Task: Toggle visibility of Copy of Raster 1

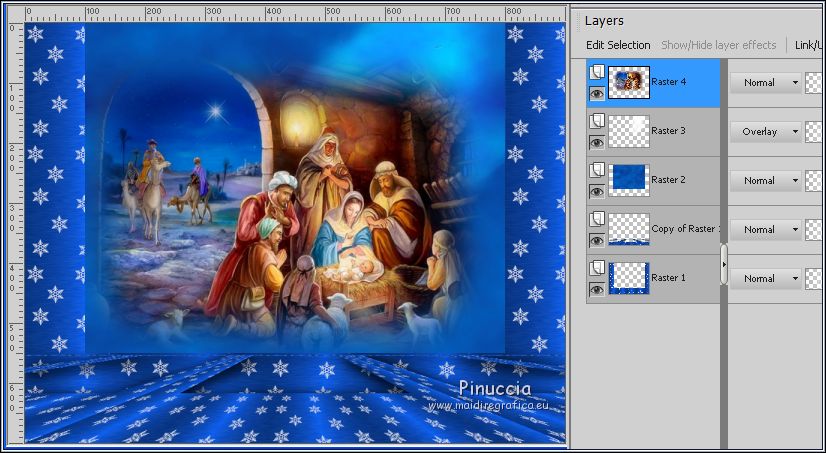Action: pyautogui.click(x=597, y=241)
